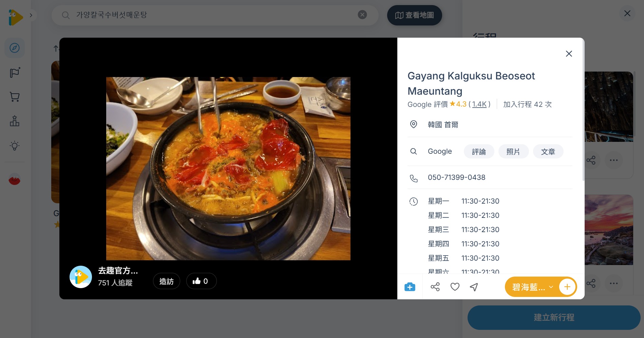Open the 1.4K reviews link

[x=479, y=104]
